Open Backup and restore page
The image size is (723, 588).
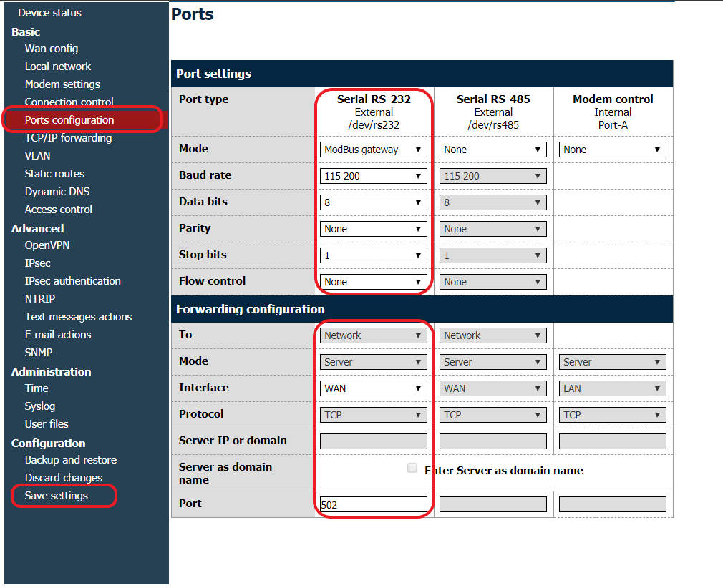[71, 460]
